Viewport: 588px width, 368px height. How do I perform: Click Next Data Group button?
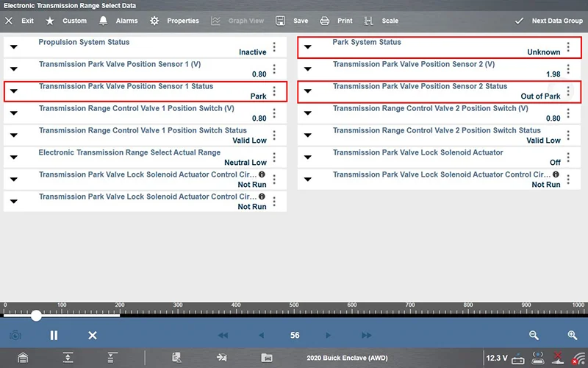pos(548,21)
